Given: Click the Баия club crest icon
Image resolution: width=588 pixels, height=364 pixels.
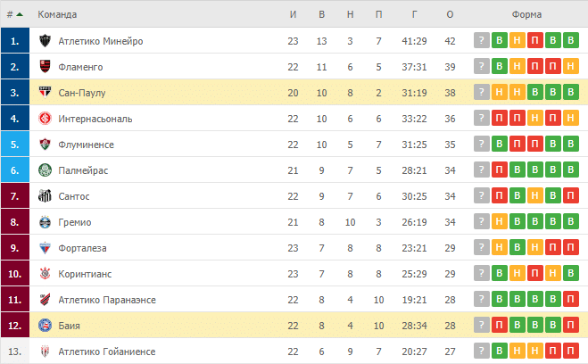Looking at the screenshot, I should click(x=45, y=325).
